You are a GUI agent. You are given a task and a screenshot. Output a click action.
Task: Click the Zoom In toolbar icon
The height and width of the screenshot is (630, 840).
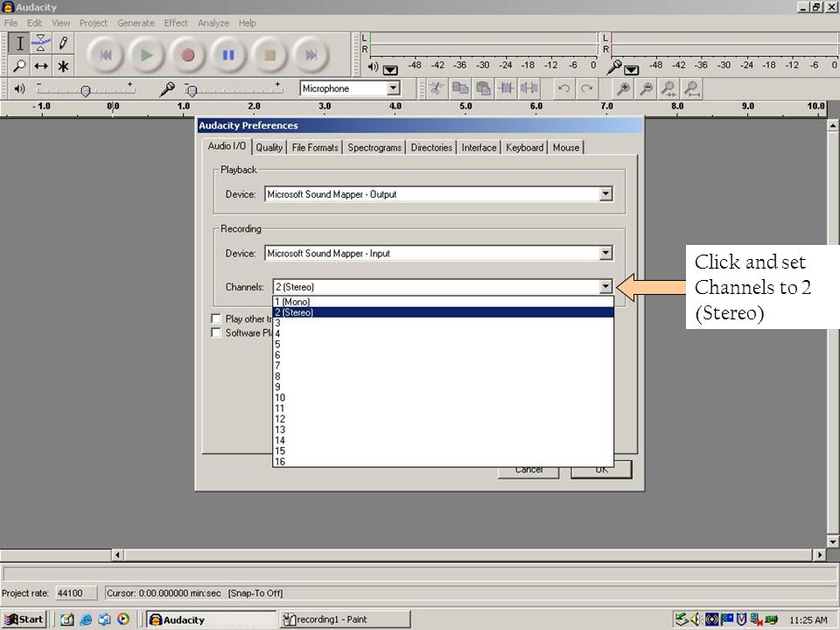[623, 88]
